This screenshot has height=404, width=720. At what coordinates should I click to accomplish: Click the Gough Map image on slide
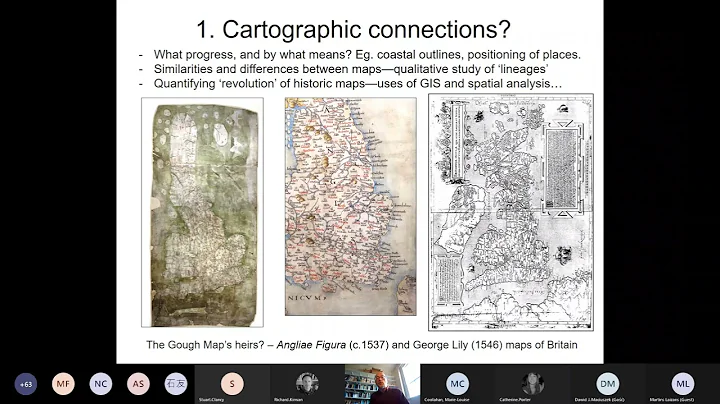click(x=202, y=212)
